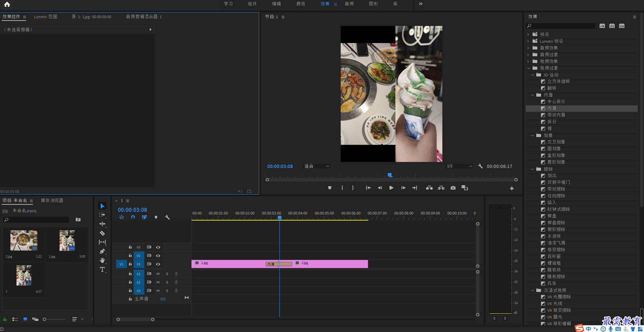This screenshot has height=332, width=644.
Task: Switch to 组件 workspace tab
Action: tap(252, 4)
